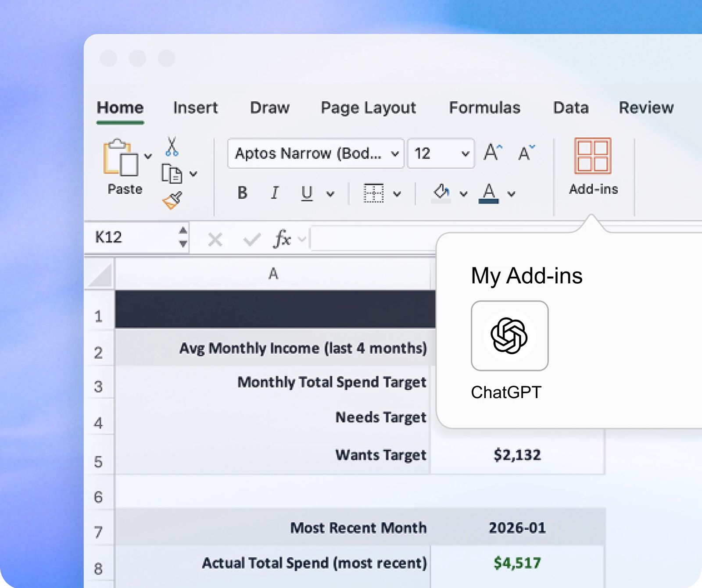Open the Aptos Narrow font dropdown
The image size is (702, 588).
[394, 153]
